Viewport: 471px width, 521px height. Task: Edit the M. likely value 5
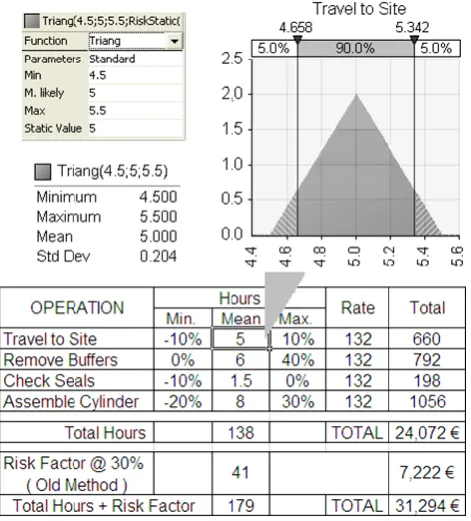pos(136,93)
